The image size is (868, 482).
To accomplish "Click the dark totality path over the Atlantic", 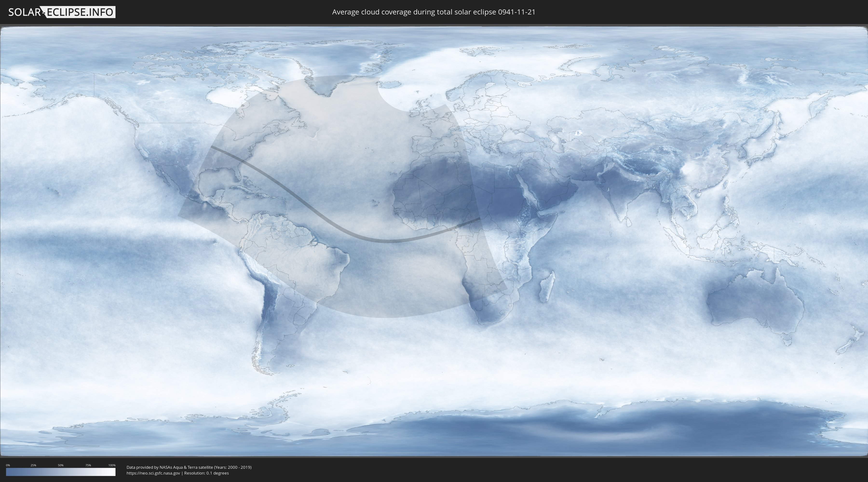I will tap(337, 226).
